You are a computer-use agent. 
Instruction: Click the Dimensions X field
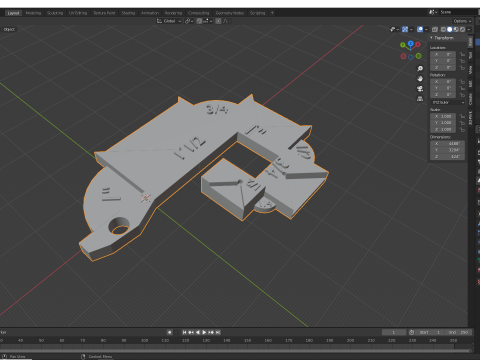[447, 144]
